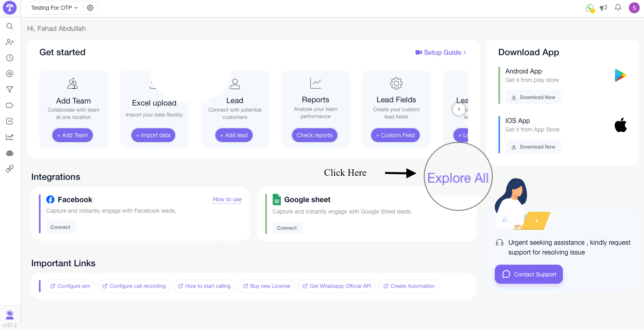The image size is (644, 330).
Task: Open the workspace settings gear
Action: pos(90,8)
